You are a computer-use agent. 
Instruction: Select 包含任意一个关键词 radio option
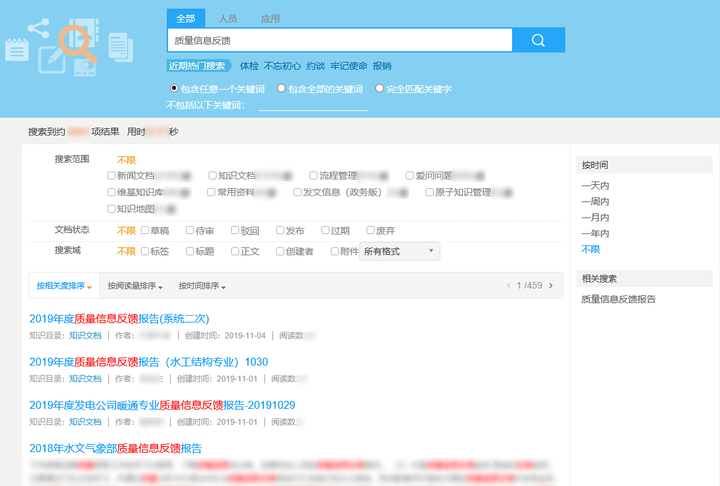pos(174,88)
